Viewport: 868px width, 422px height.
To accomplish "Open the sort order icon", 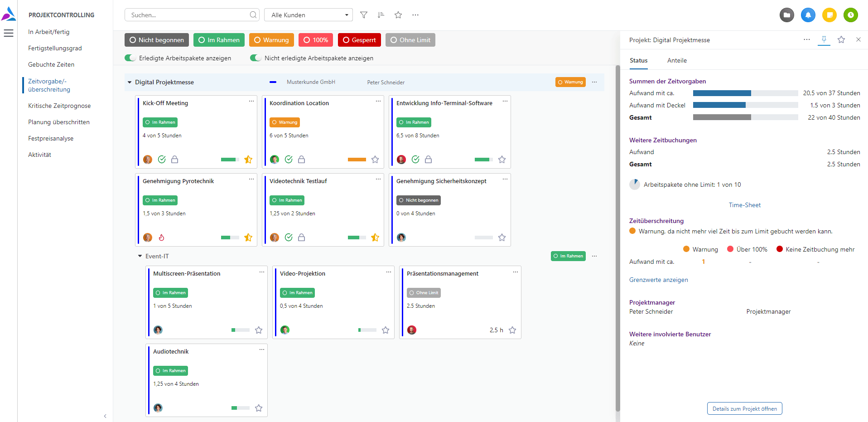I will click(x=381, y=15).
